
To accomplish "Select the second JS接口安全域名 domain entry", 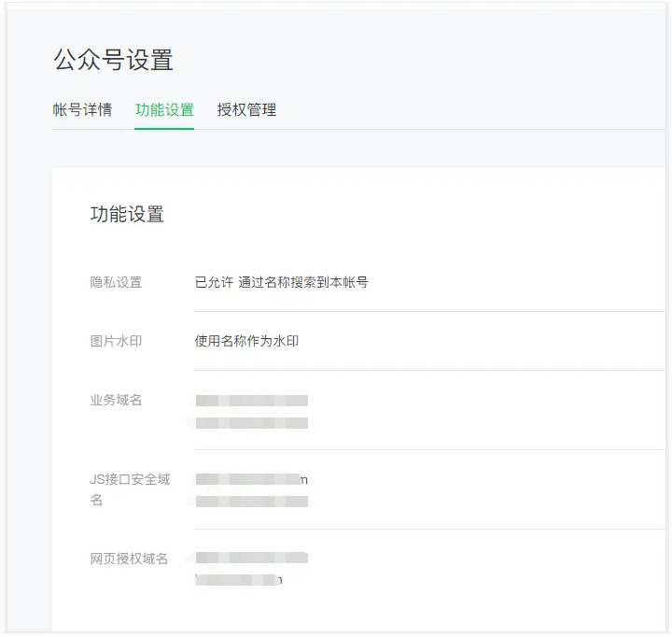I will click(x=252, y=502).
